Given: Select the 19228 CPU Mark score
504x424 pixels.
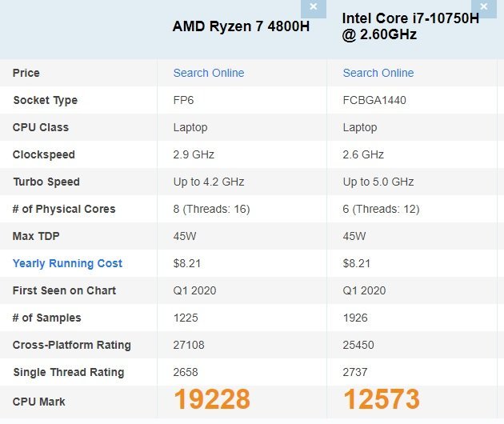Looking at the screenshot, I should click(x=212, y=399).
